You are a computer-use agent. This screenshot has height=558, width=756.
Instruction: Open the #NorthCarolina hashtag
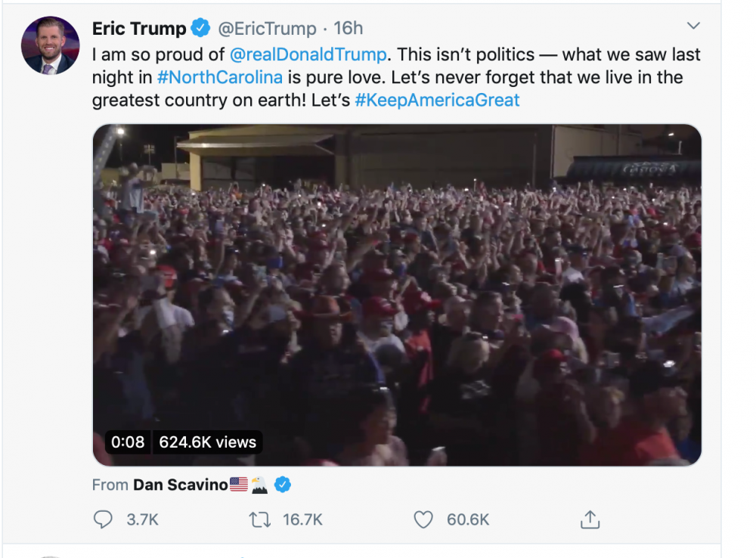point(220,78)
